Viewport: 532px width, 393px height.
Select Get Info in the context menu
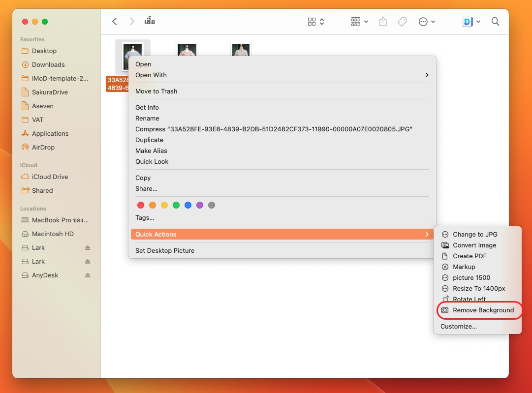tap(147, 108)
